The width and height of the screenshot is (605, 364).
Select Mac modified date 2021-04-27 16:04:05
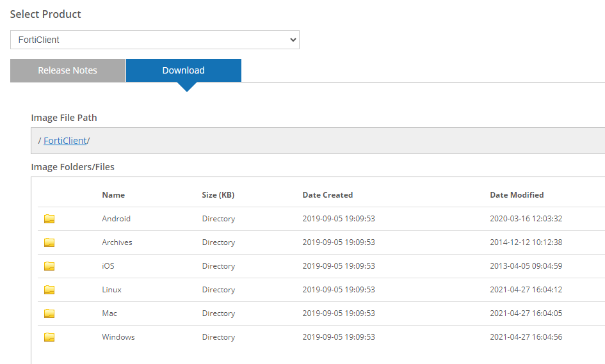526,313
